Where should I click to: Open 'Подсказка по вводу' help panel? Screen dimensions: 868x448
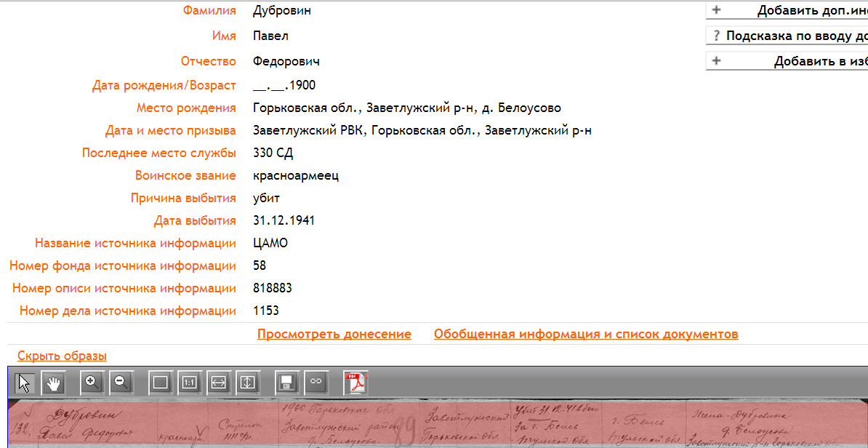787,36
